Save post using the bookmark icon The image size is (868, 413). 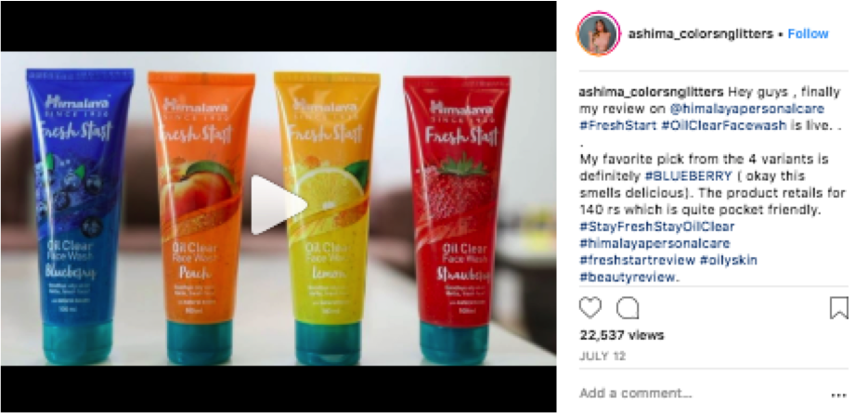[x=839, y=308]
